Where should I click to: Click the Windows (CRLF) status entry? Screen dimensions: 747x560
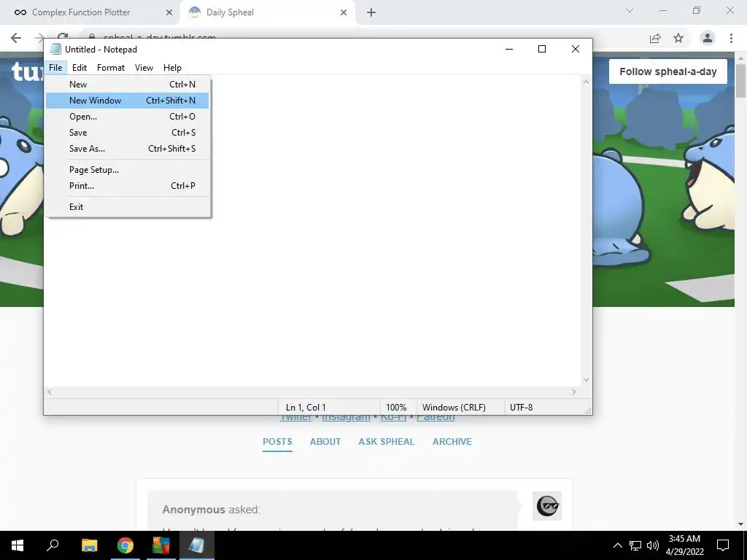point(454,408)
